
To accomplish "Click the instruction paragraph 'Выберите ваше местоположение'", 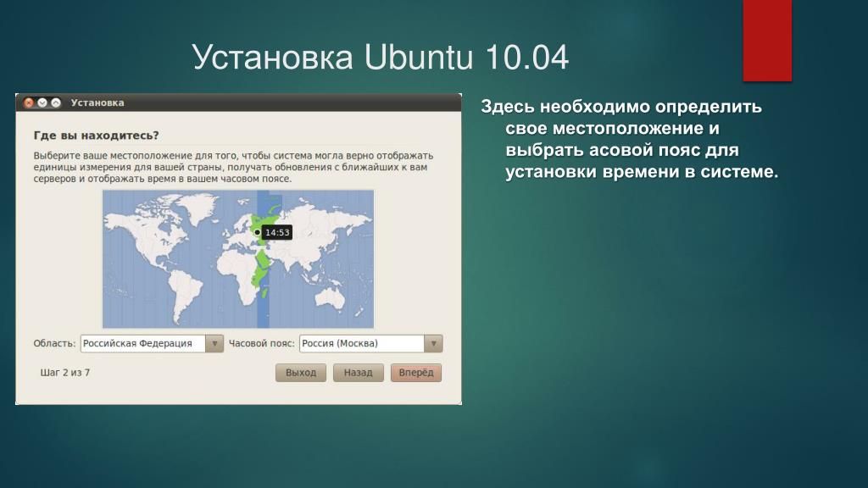I will [x=233, y=167].
